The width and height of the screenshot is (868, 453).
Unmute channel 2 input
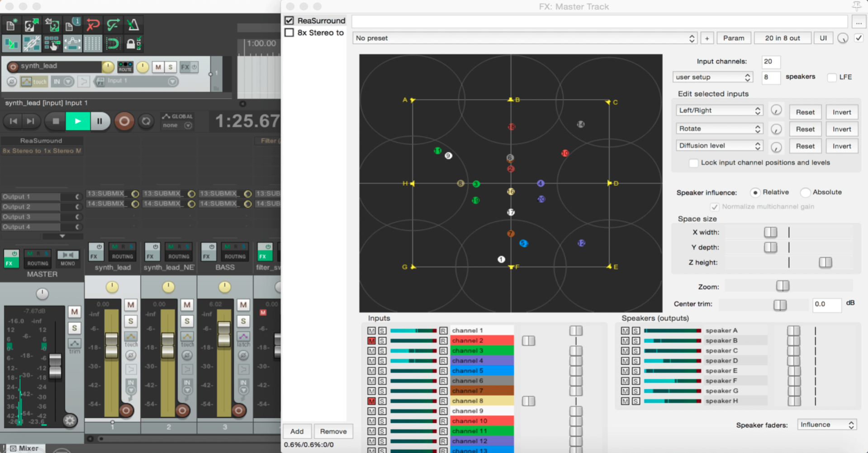[371, 341]
